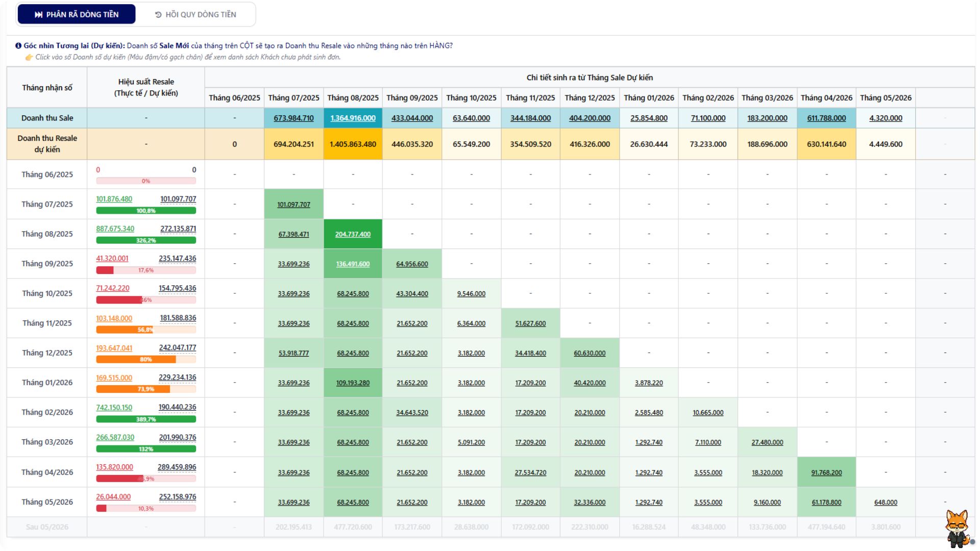Click actual value 887.675.340 in Tháng 08/2025 row
Screen dimensions: 980x551
pyautogui.click(x=115, y=229)
